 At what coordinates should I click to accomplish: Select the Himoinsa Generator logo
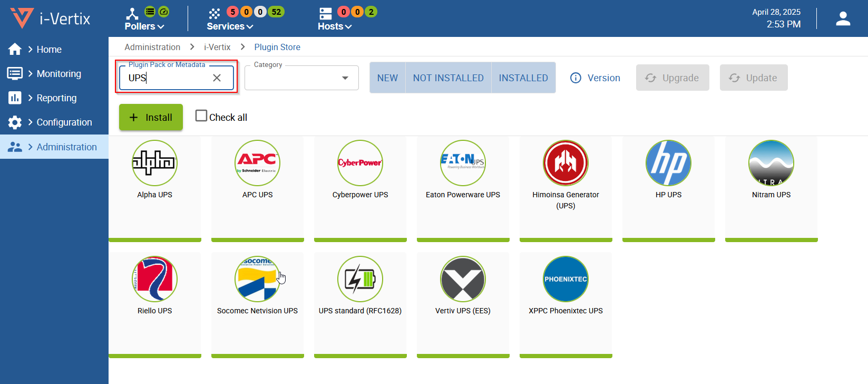[565, 163]
